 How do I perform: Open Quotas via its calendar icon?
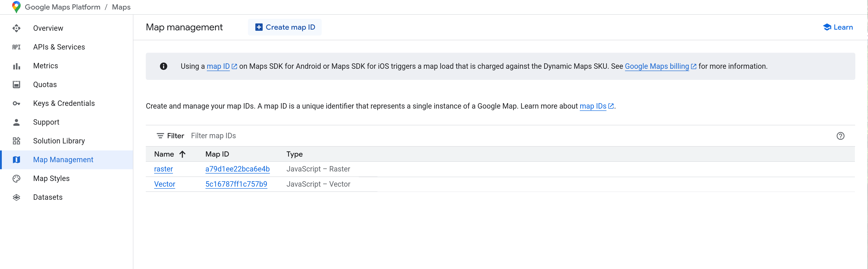16,84
